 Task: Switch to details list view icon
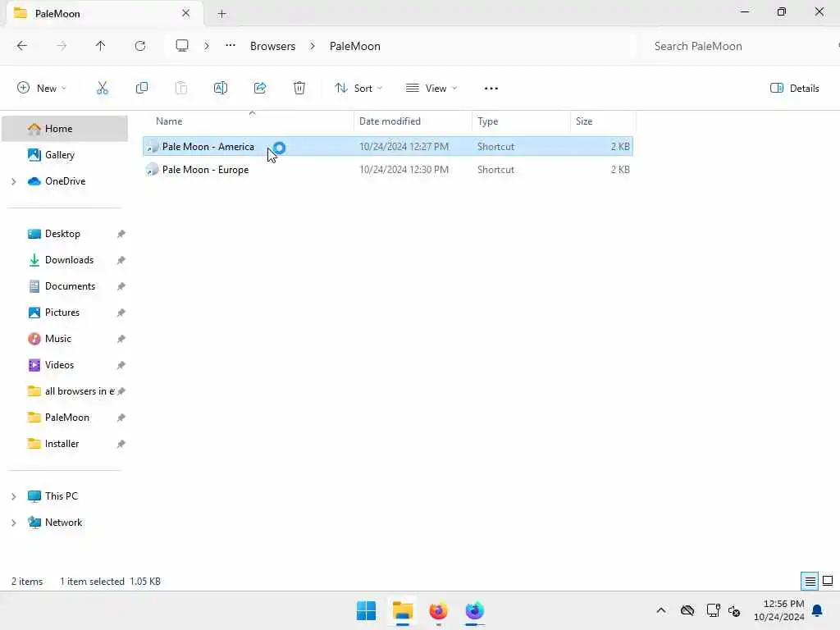pyautogui.click(x=810, y=582)
